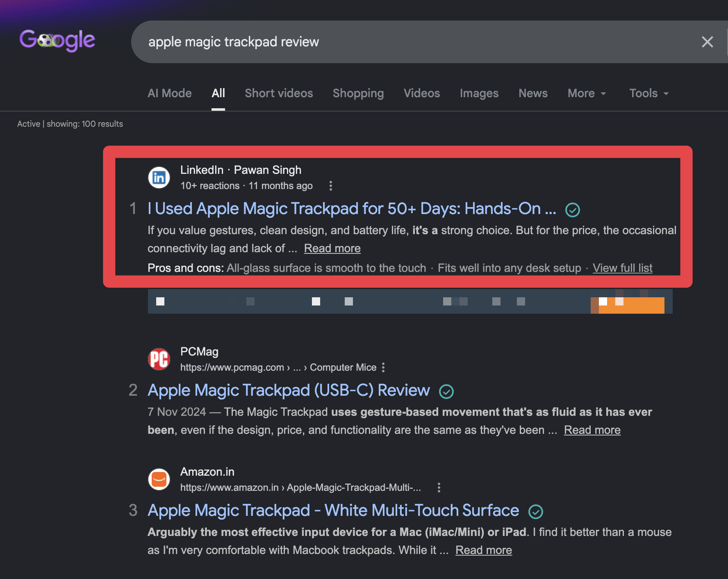Click Read more in PCMag snippet

pos(592,430)
